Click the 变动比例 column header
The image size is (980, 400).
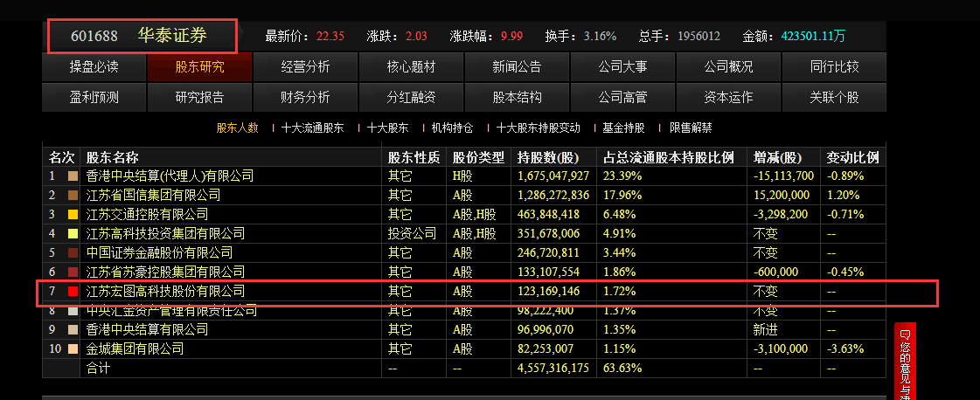coord(852,157)
